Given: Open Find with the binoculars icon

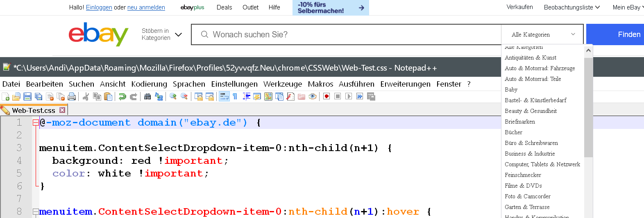Looking at the screenshot, I should 147,96.
